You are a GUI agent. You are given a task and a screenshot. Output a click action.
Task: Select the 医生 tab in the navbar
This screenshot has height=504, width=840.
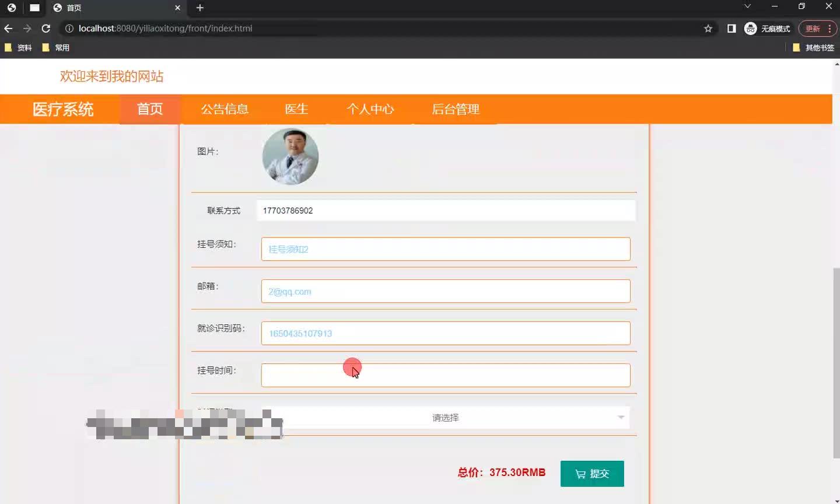[296, 109]
